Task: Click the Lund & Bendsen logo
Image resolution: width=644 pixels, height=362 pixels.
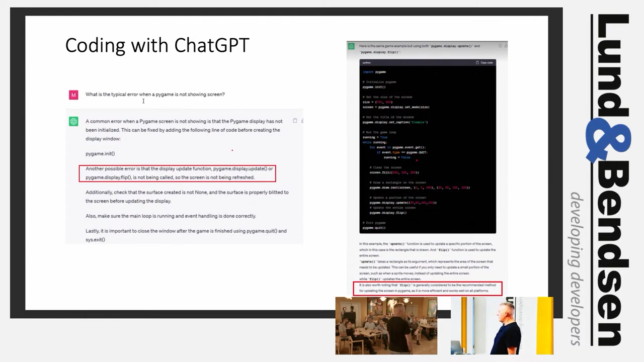Action: tap(610, 179)
